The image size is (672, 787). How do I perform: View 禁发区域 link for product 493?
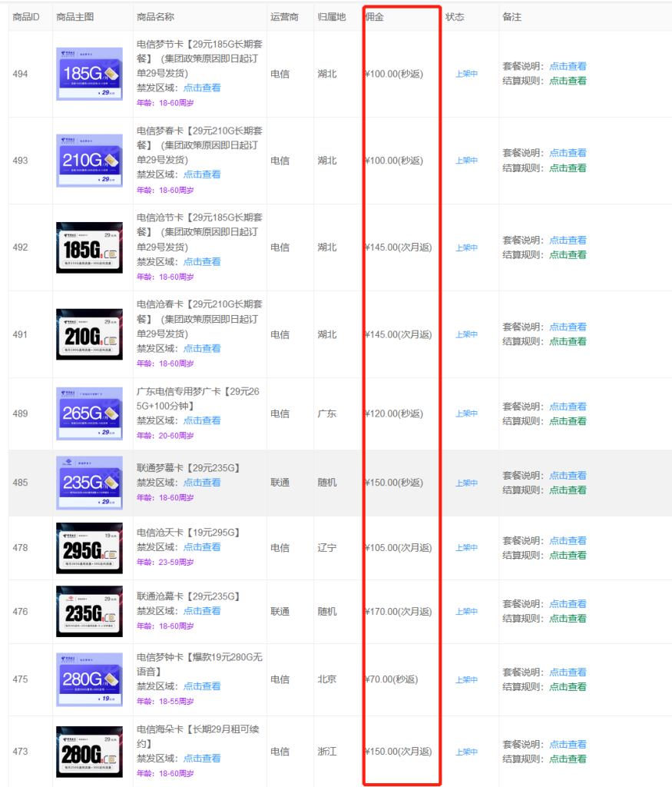click(x=202, y=174)
